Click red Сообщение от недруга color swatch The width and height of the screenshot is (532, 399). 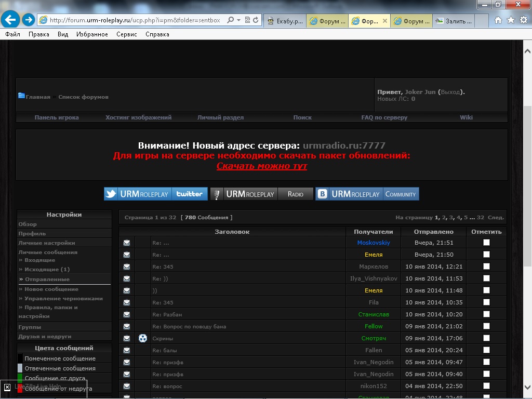[x=20, y=388]
